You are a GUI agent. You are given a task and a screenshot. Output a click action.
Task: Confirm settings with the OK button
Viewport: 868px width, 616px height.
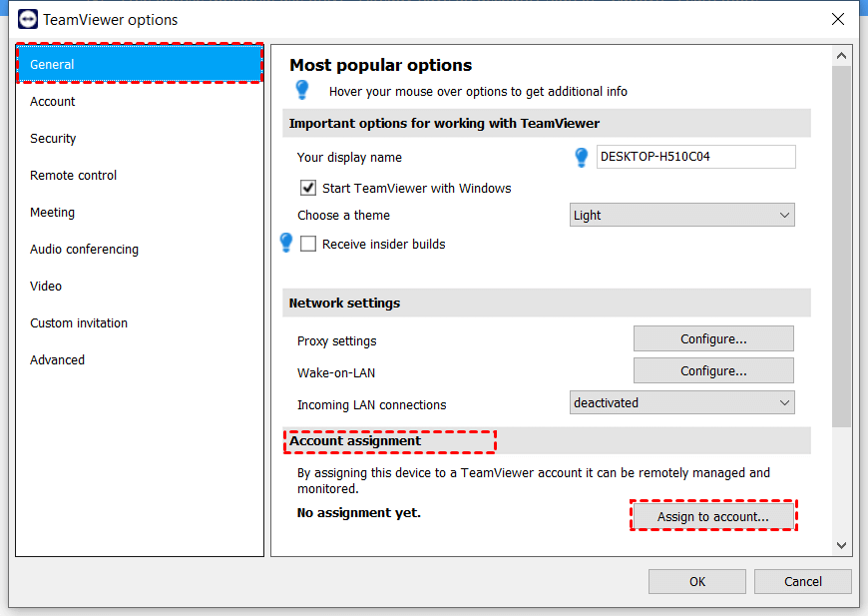pos(696,582)
